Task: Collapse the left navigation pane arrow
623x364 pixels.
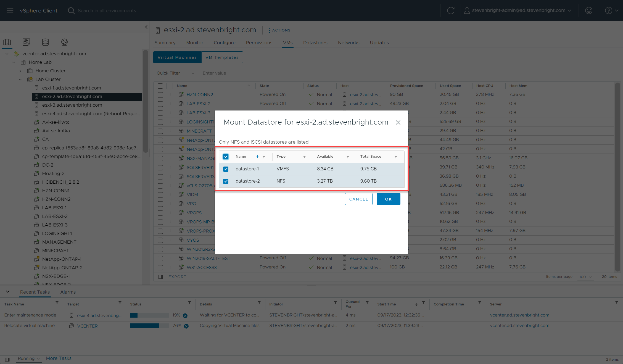Action: tap(146, 27)
